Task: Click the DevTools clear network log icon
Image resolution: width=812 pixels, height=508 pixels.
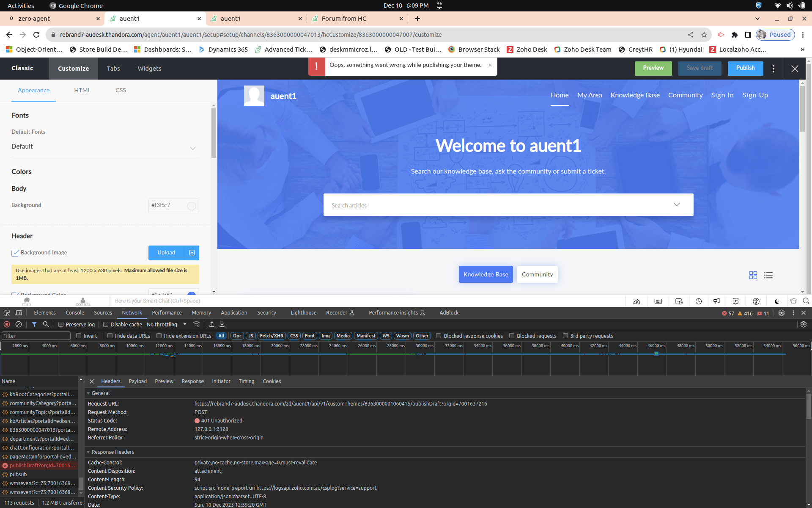Action: (19, 324)
